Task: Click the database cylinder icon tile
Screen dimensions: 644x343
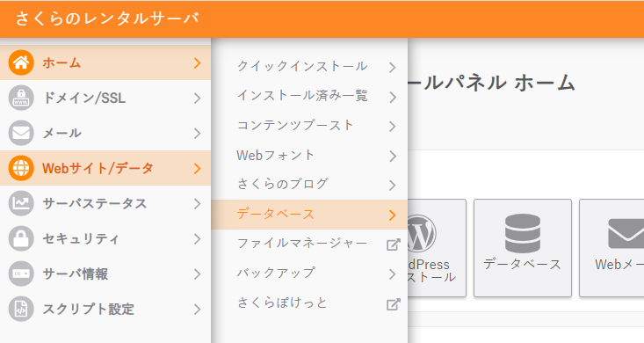Action: point(523,248)
